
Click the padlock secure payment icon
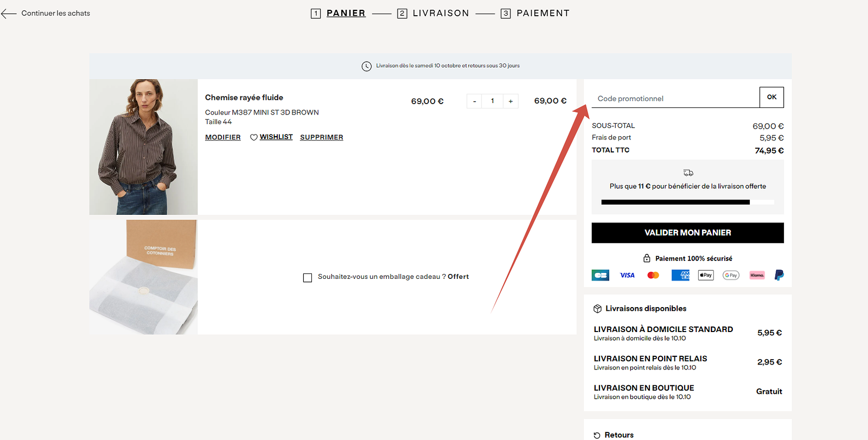(647, 258)
